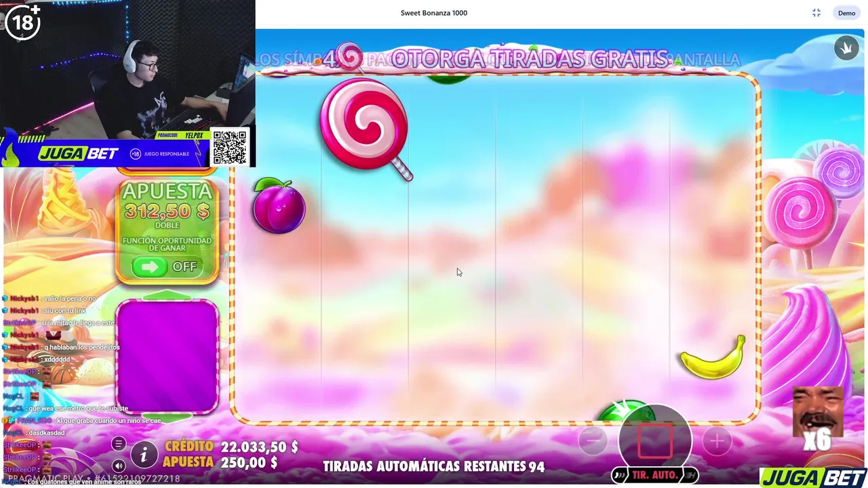This screenshot has height=488, width=868.
Task: Click the Demo mode button
Action: pyautogui.click(x=846, y=13)
